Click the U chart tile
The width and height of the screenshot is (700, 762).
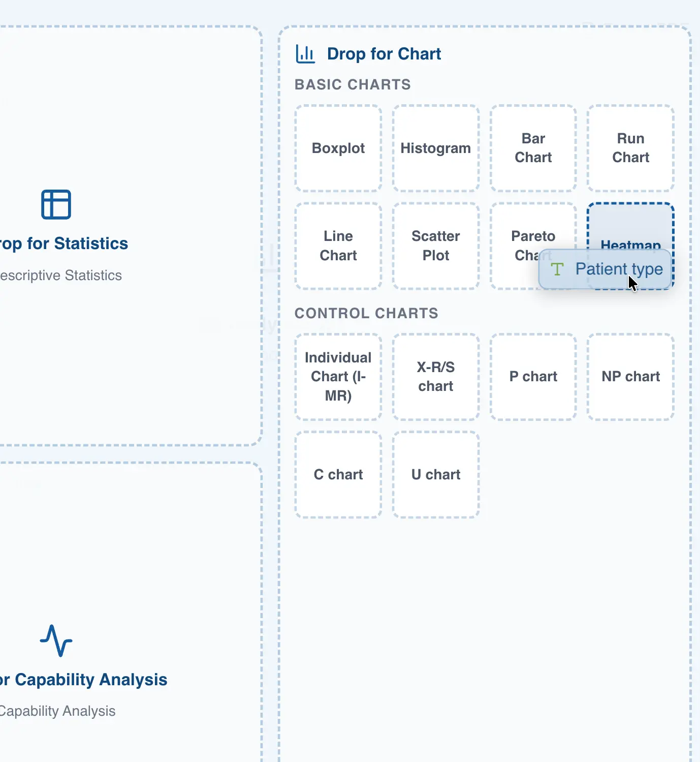click(436, 474)
